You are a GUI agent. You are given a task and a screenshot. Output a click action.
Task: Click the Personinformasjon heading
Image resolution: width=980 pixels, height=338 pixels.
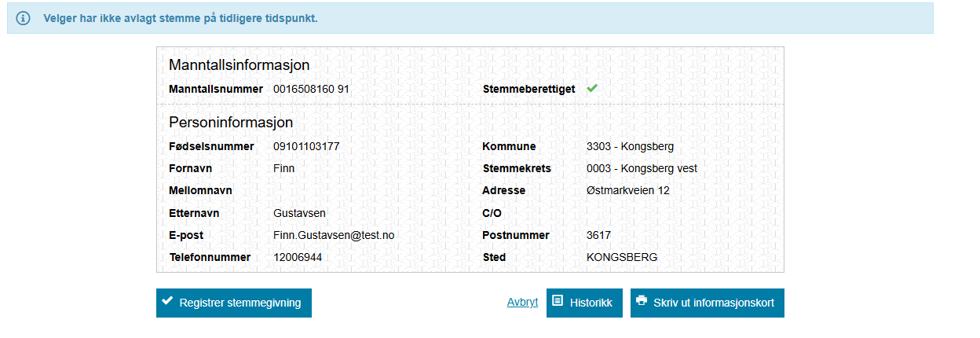[x=231, y=123]
